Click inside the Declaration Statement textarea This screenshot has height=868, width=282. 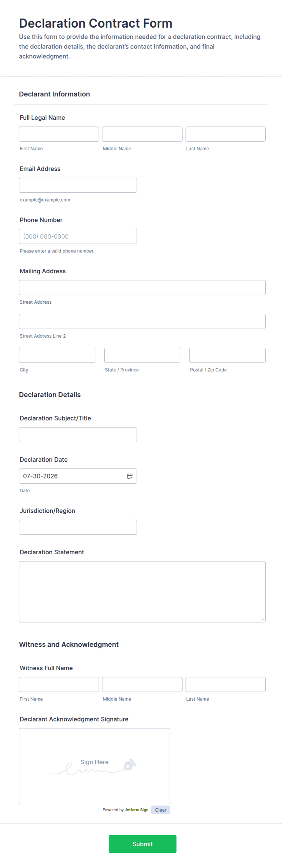coord(142,592)
